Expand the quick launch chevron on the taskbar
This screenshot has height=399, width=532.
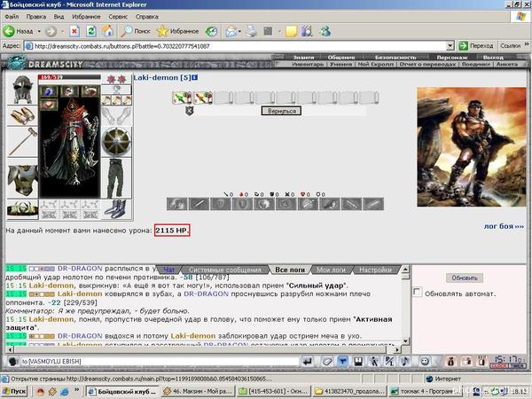coord(76,390)
